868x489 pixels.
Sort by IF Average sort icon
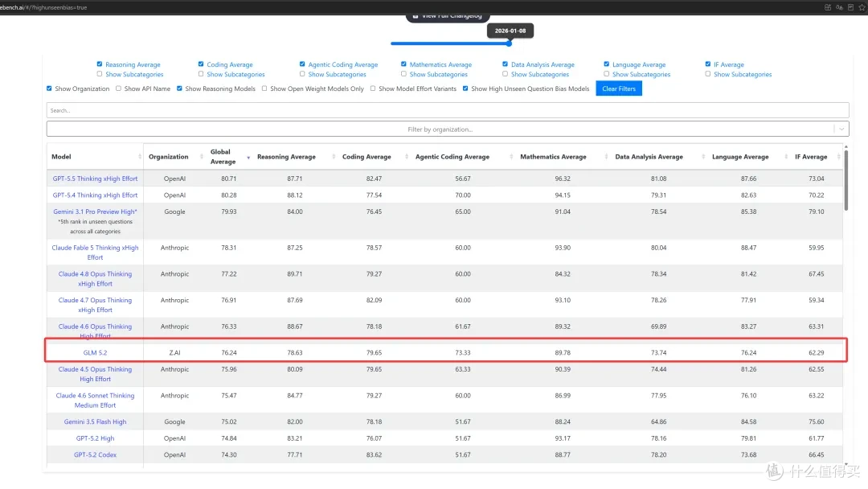[x=838, y=158]
